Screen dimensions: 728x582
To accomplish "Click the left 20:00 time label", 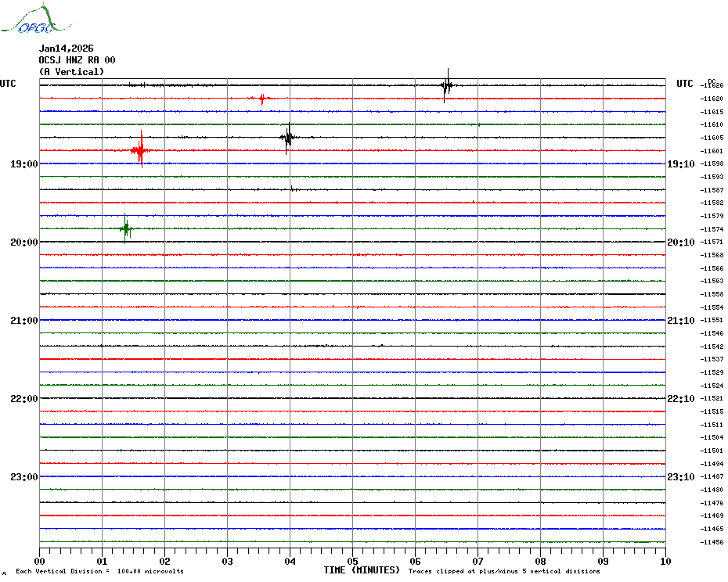I will pyautogui.click(x=24, y=242).
